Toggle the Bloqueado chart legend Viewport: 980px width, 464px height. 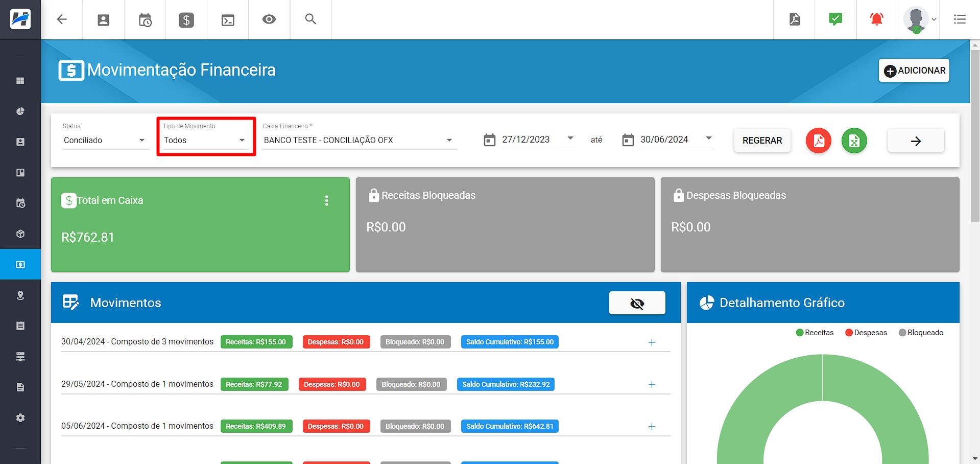[x=921, y=333]
